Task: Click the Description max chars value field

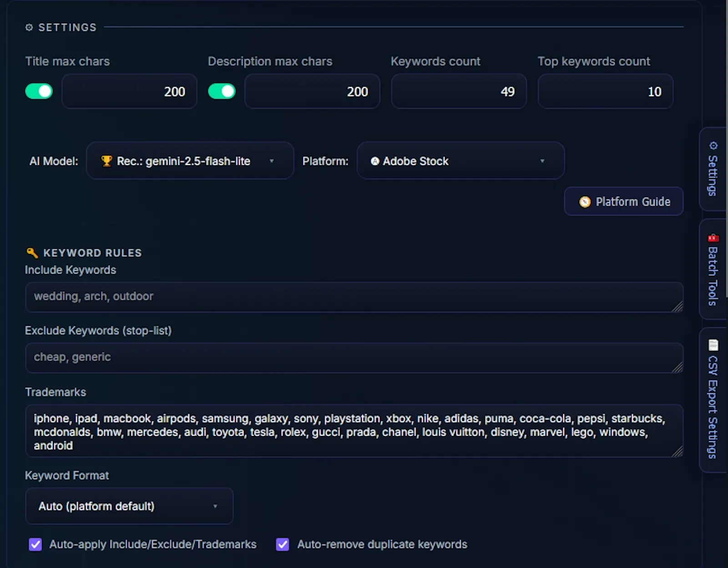Action: pyautogui.click(x=312, y=91)
